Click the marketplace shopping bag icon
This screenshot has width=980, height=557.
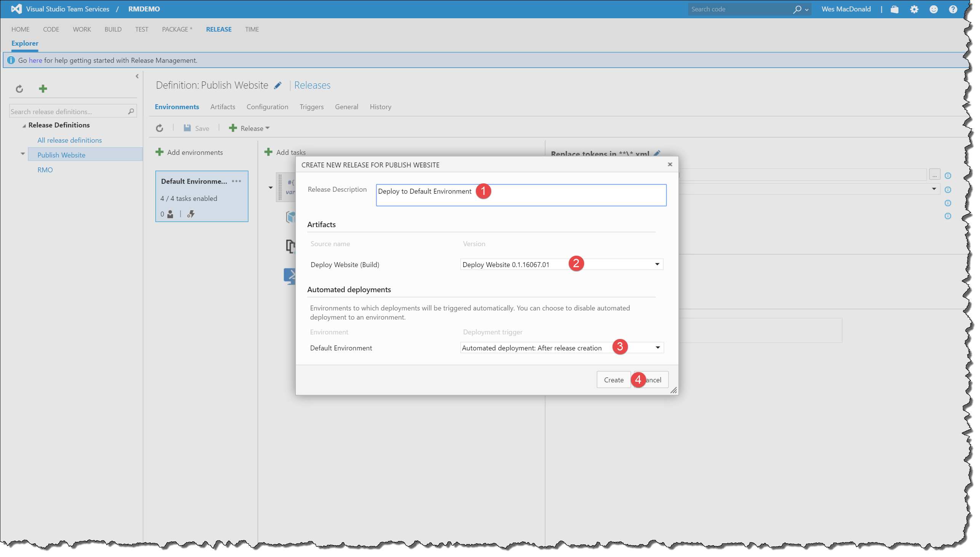894,9
